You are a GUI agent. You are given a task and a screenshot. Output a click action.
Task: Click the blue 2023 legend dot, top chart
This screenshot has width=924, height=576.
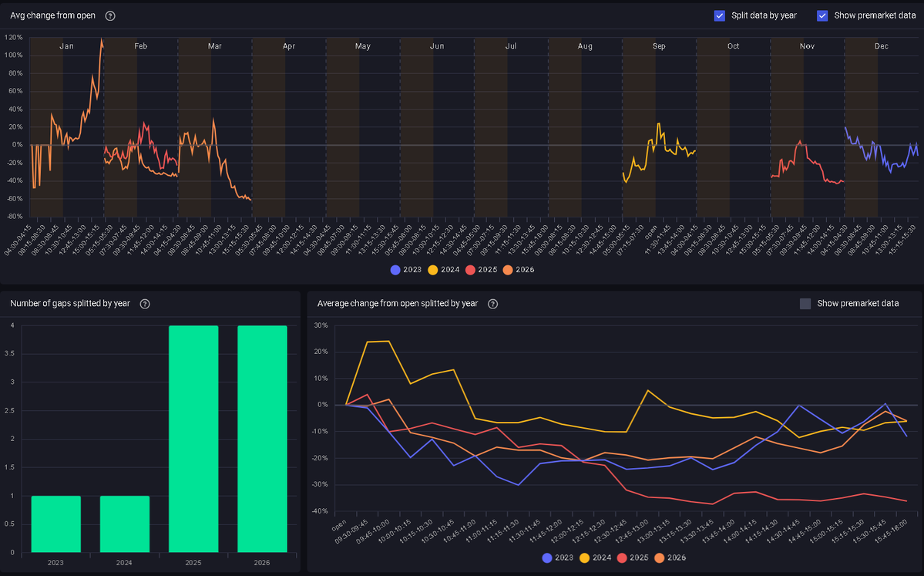point(395,270)
